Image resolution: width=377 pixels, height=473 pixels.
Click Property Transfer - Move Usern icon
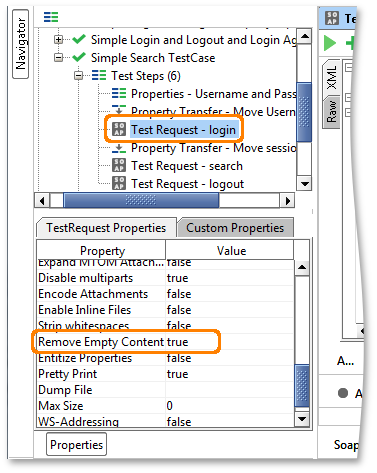[x=119, y=109]
